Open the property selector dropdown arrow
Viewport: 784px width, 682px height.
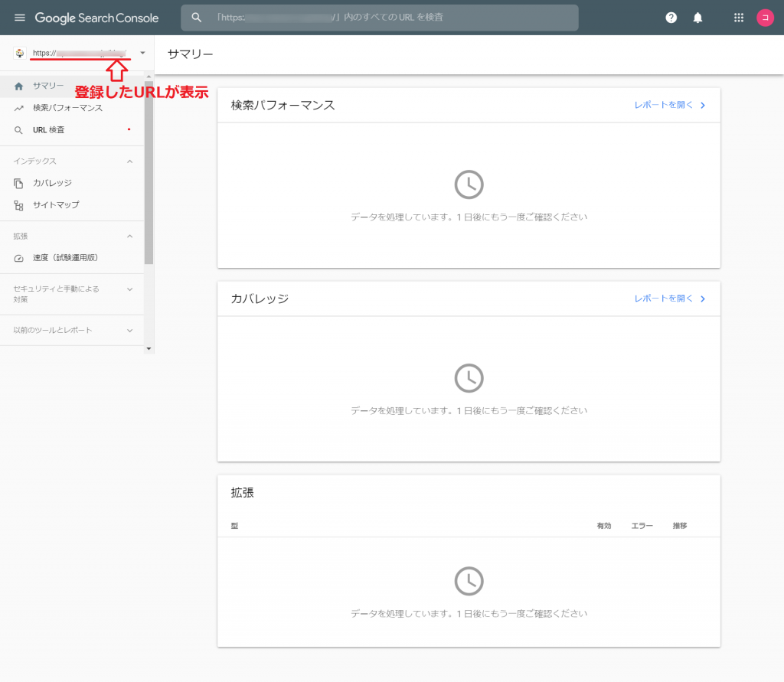(142, 53)
